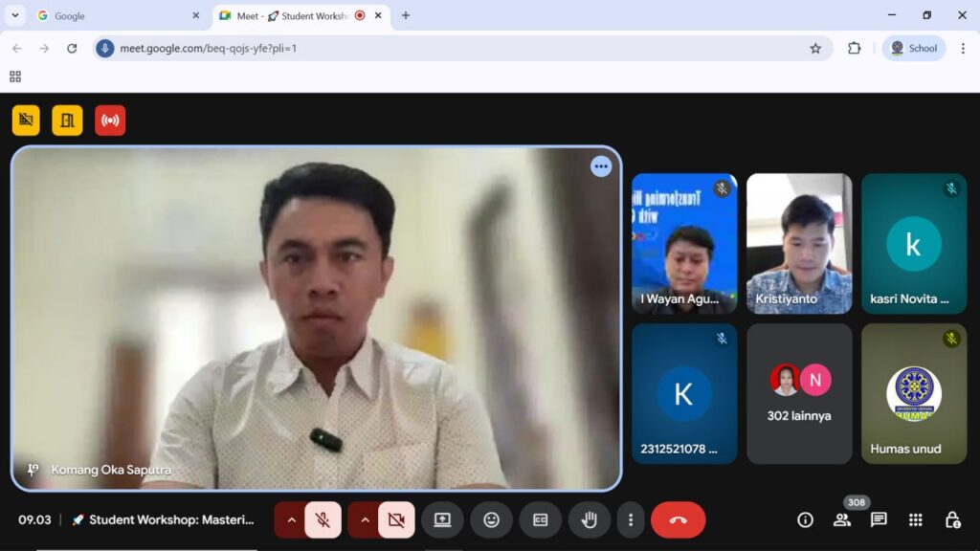Screen dimensions: 980x551
Task: Open meeting details info icon
Action: pos(805,519)
